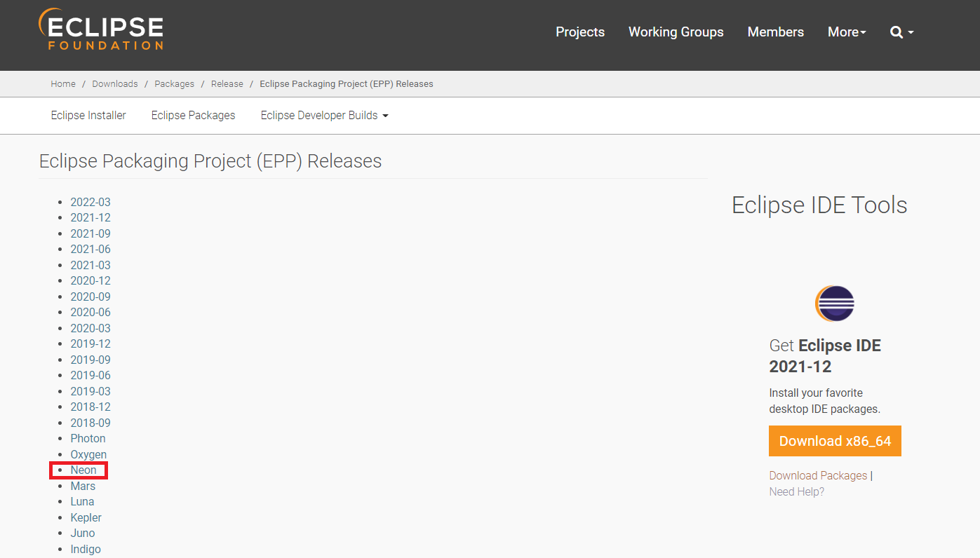Open the Indigo release link

click(x=86, y=549)
